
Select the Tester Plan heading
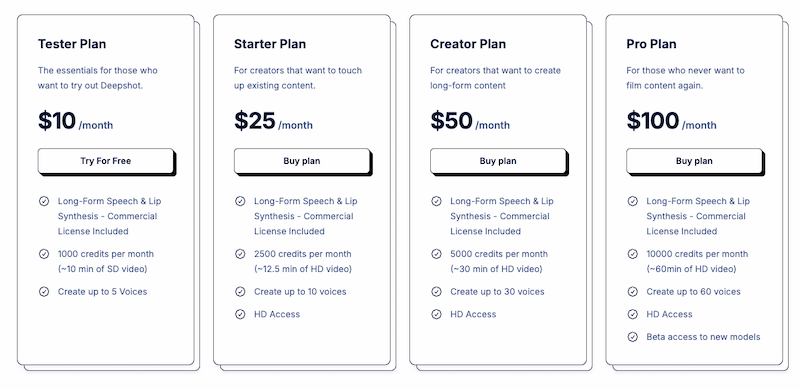tap(72, 44)
